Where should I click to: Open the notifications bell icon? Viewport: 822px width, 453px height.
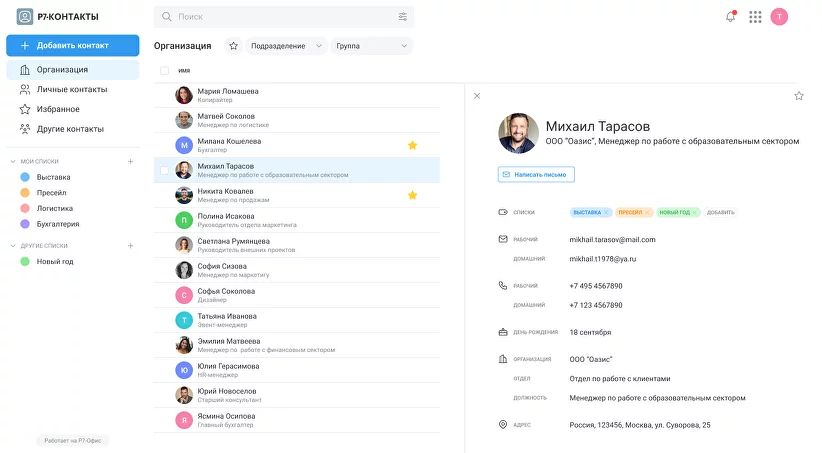730,17
